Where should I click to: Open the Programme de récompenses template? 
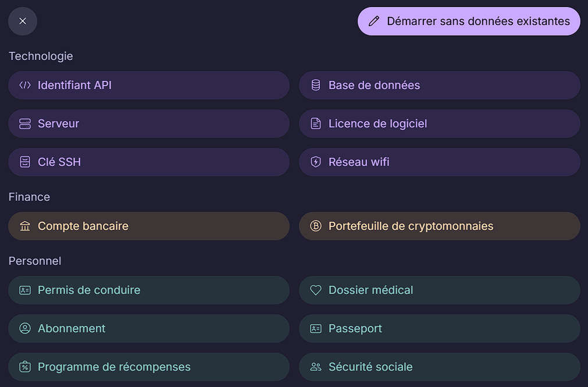(149, 367)
